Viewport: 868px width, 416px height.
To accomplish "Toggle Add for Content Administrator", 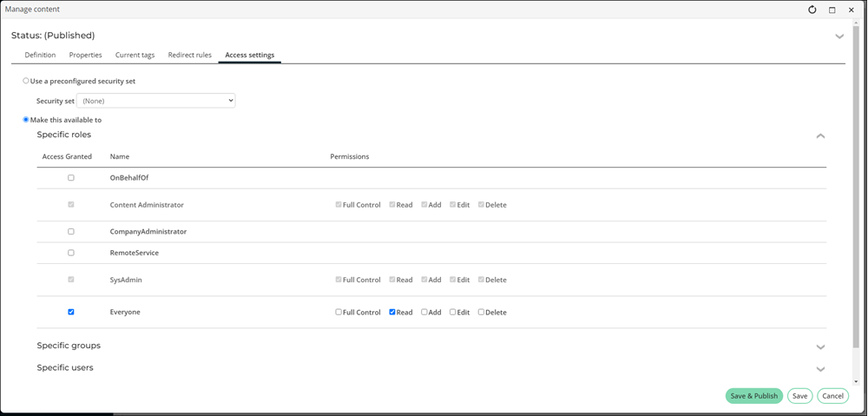I will tap(424, 204).
